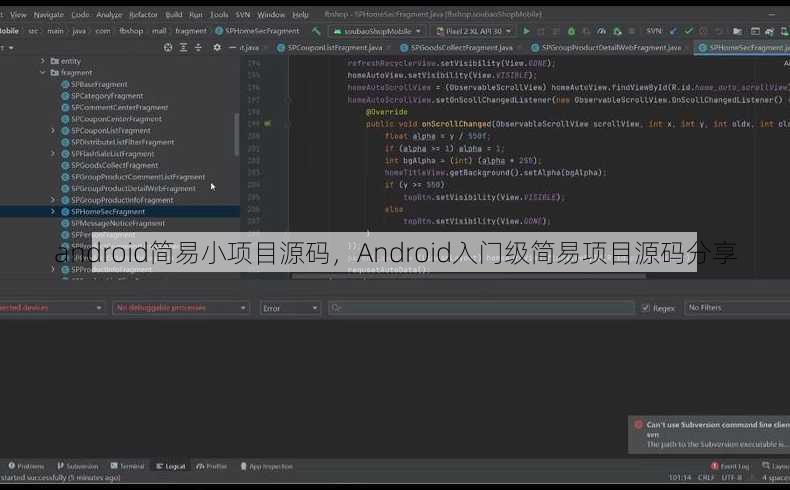Open the Navigate menu
Image resolution: width=790 pixels, height=490 pixels.
tap(49, 15)
